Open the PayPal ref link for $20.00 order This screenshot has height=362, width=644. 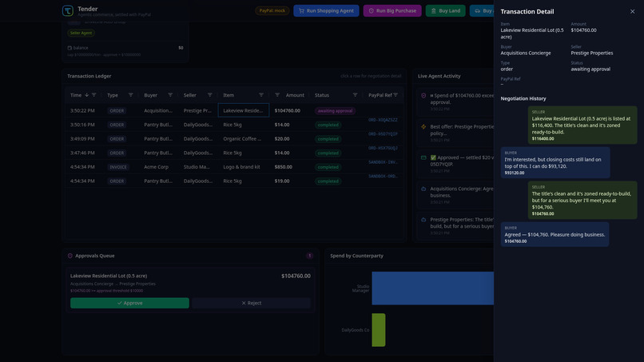(x=383, y=134)
